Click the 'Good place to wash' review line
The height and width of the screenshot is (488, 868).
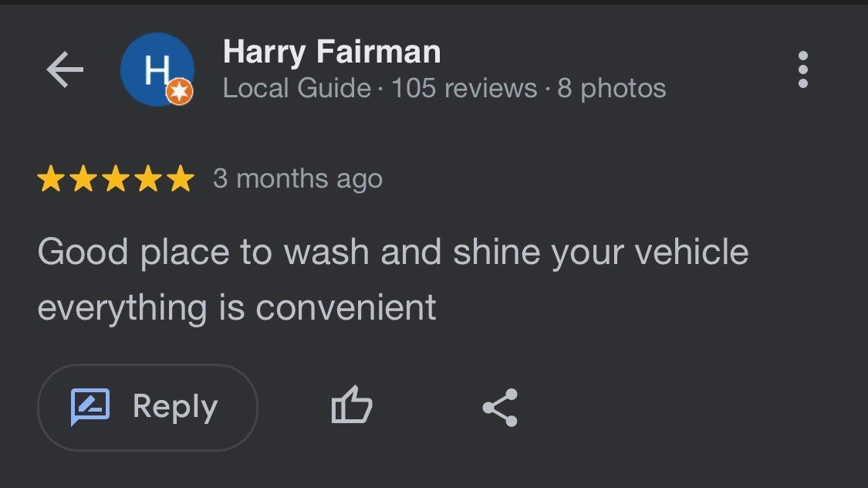click(393, 252)
